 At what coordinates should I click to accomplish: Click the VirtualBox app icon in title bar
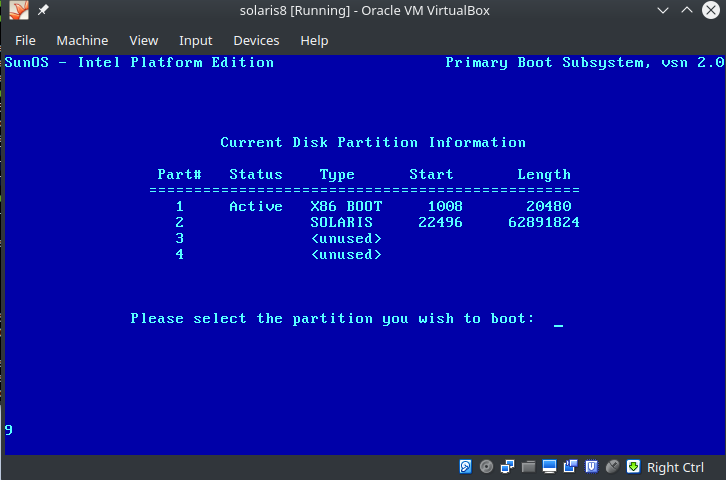19,10
